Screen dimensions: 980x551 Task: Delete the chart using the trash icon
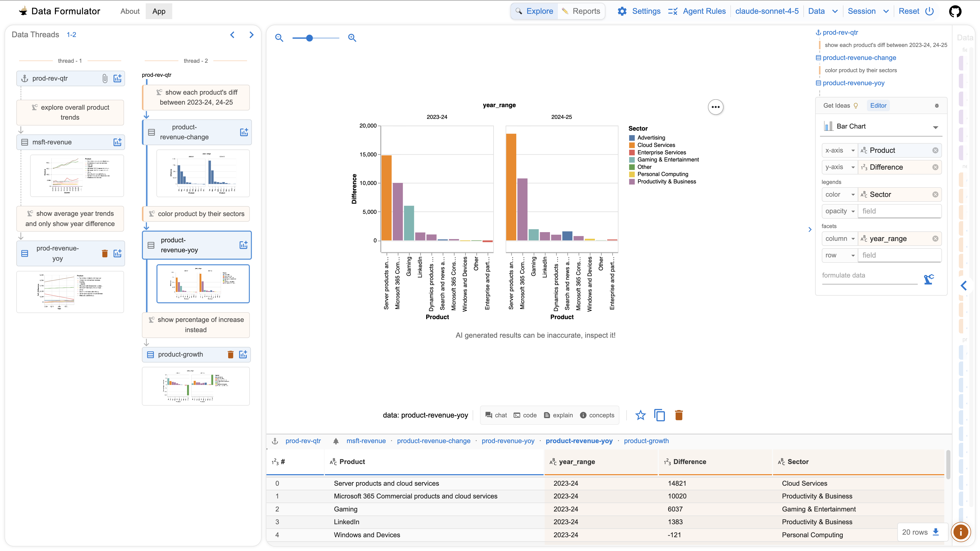[679, 415]
